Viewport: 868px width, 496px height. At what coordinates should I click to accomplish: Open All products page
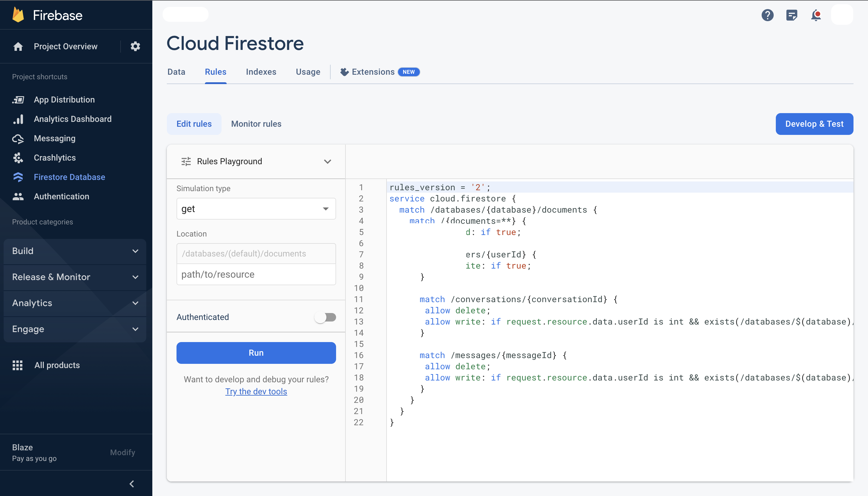pyautogui.click(x=57, y=365)
